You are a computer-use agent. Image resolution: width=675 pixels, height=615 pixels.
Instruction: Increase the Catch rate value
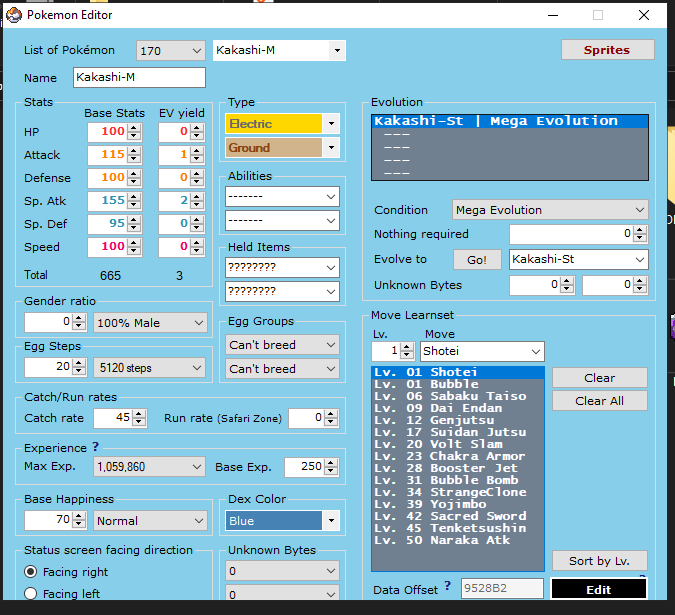coord(140,413)
